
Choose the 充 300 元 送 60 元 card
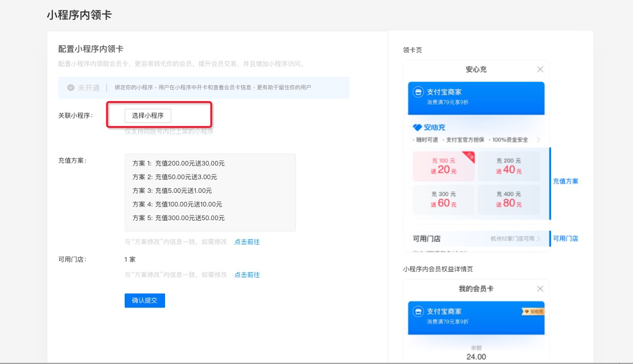(x=443, y=200)
